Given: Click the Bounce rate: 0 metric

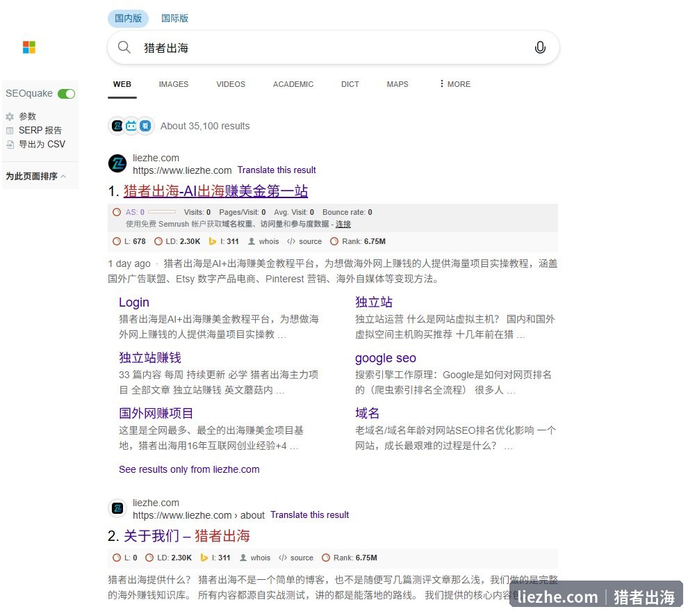Looking at the screenshot, I should click(347, 212).
